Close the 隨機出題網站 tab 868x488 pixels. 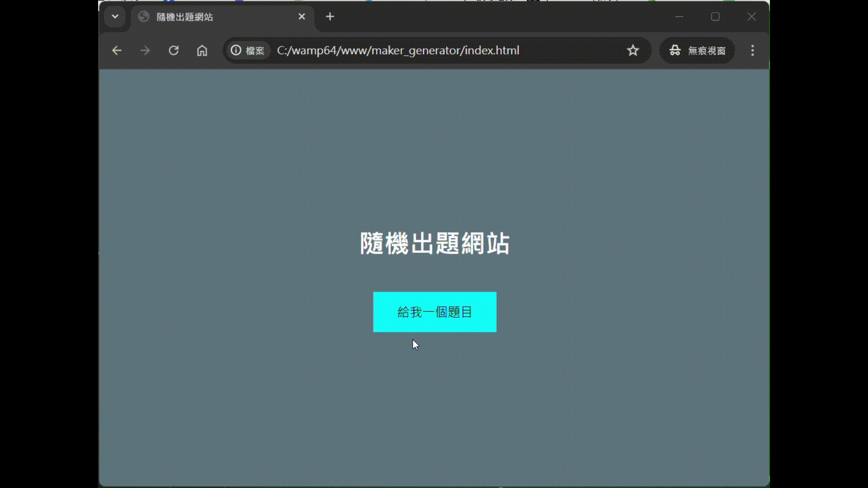302,17
